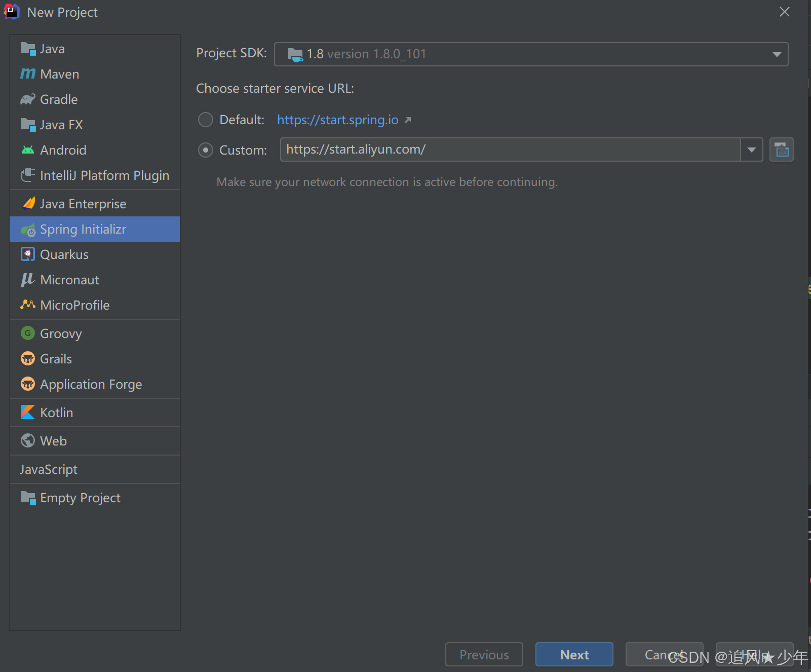This screenshot has width=811, height=672.
Task: Open the custom URL browse icon button
Action: 782,150
